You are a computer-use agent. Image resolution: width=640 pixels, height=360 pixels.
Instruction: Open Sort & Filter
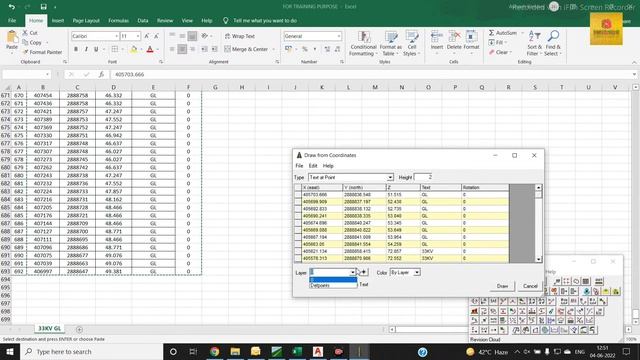(534, 43)
